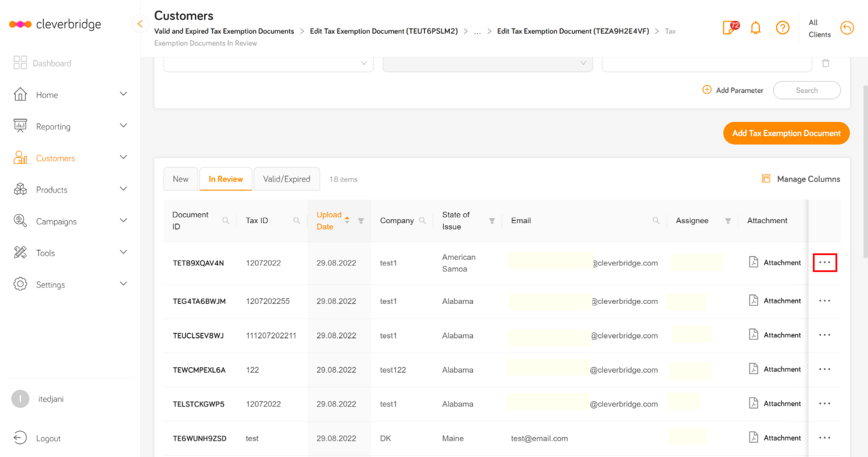Click the Campaigns magnifier icon
Viewport: 868px width, 457px height.
20,221
